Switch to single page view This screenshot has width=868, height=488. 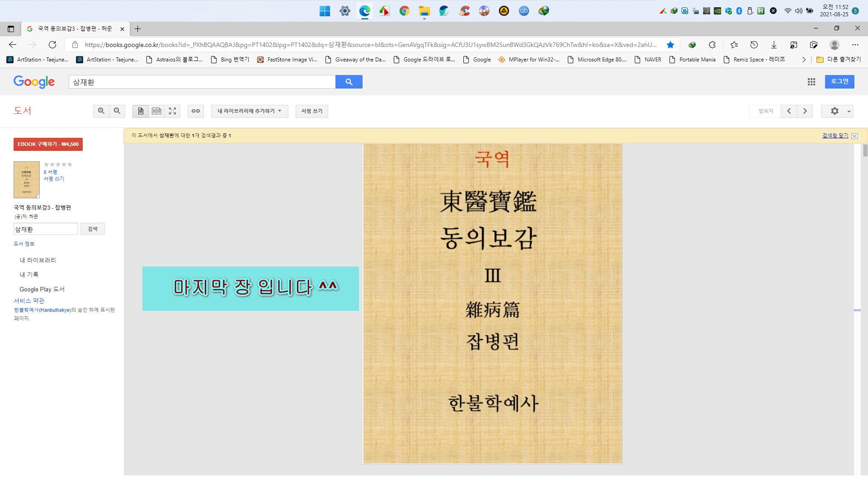click(141, 111)
